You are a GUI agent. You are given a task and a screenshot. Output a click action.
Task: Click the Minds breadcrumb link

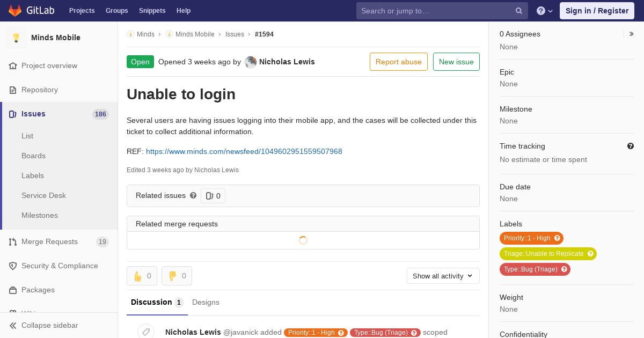coord(145,34)
